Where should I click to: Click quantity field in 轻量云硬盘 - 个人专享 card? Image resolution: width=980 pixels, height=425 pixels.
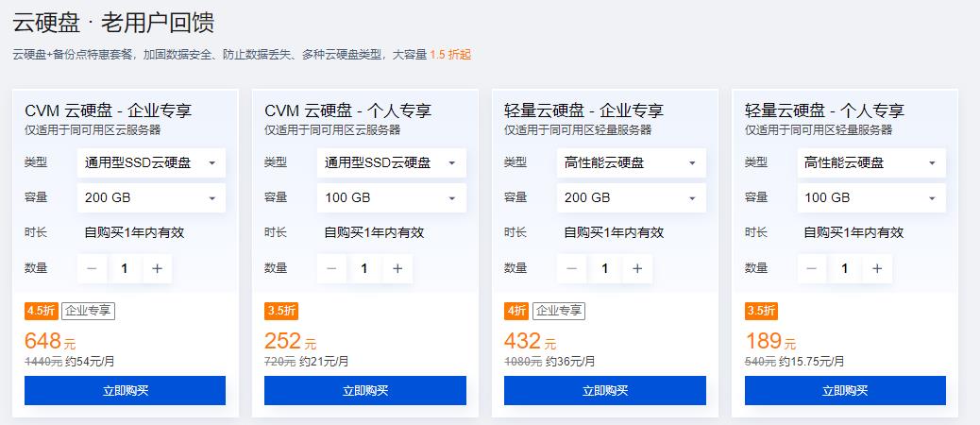(844, 269)
